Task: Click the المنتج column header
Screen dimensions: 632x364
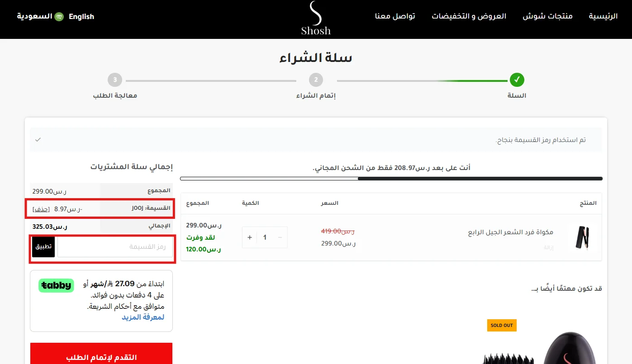Action: tap(588, 203)
